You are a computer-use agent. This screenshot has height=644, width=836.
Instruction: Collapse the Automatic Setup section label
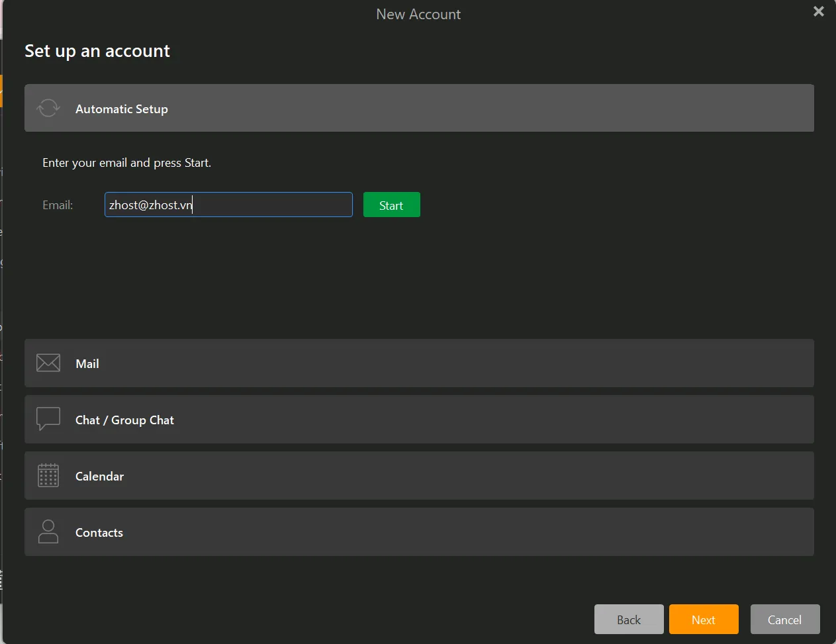(x=122, y=109)
